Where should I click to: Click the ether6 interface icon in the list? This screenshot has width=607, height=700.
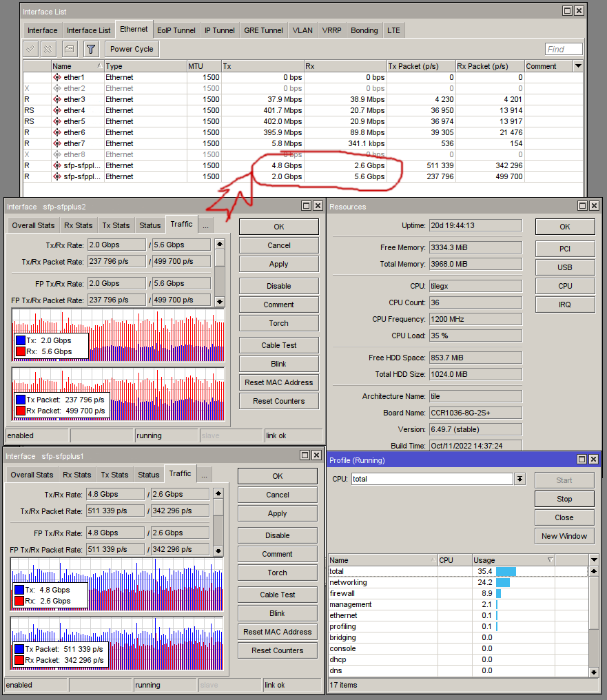click(57, 132)
